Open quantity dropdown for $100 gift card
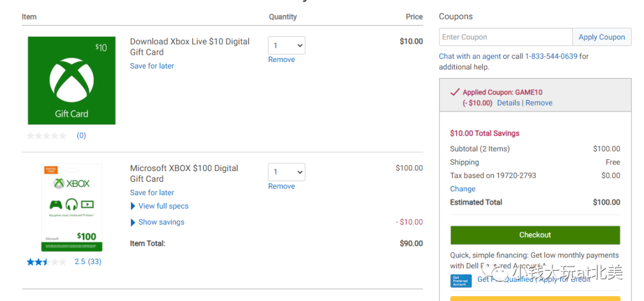The image size is (644, 301). point(286,172)
